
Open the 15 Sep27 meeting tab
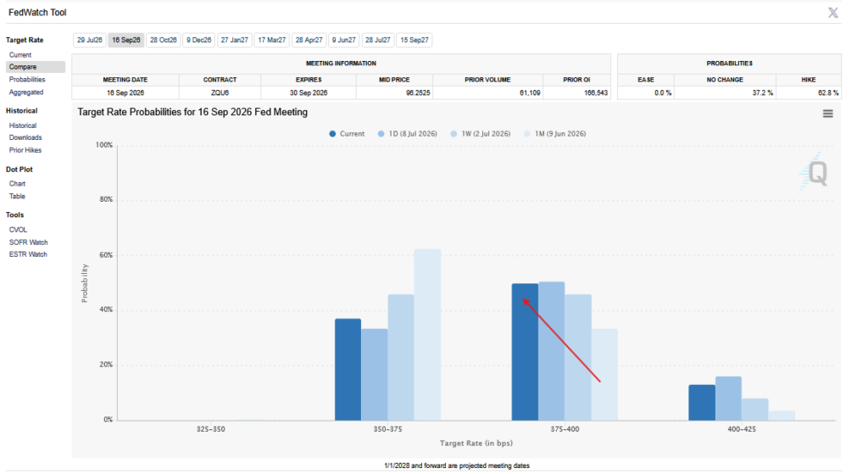point(415,41)
